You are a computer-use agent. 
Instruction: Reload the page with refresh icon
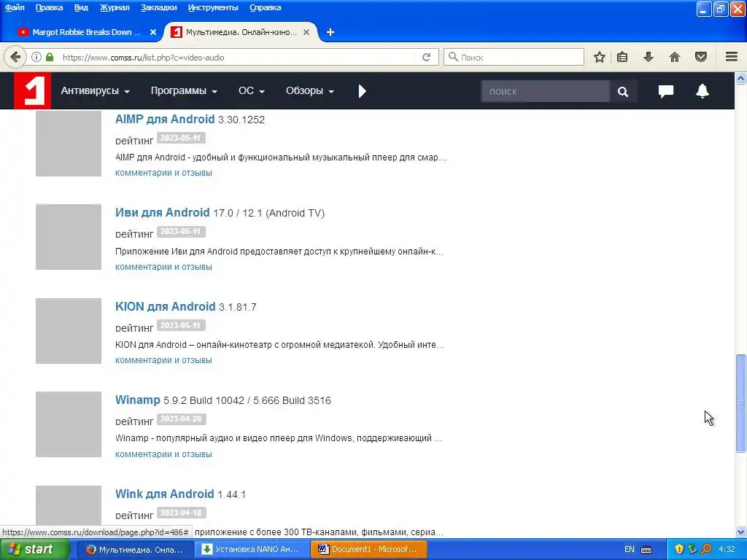pos(426,57)
